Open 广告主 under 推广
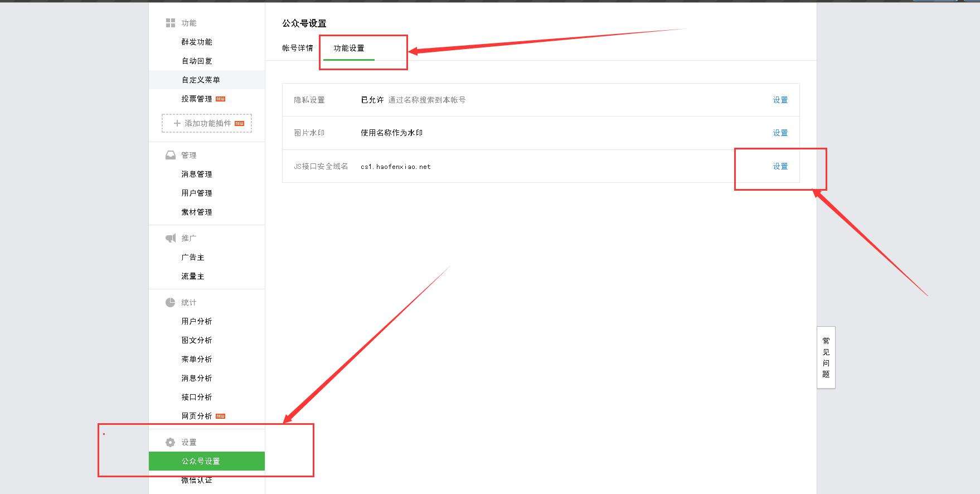Screen dimensions: 980x494 coord(193,257)
